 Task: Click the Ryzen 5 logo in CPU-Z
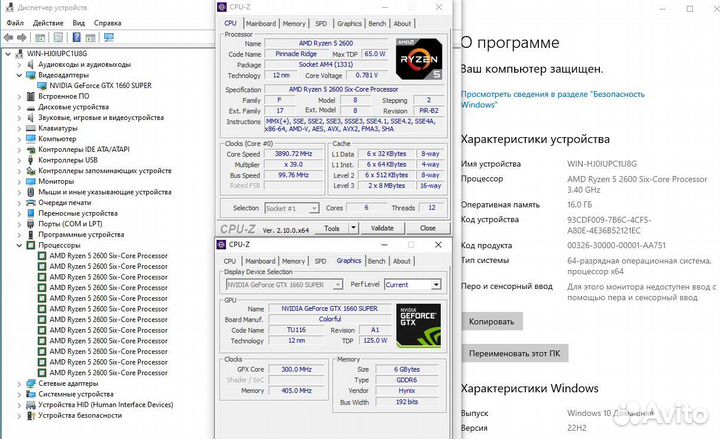419,59
